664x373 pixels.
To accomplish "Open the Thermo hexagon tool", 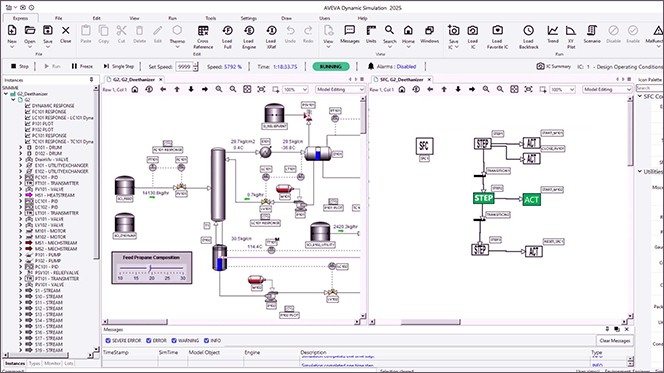I will click(177, 30).
